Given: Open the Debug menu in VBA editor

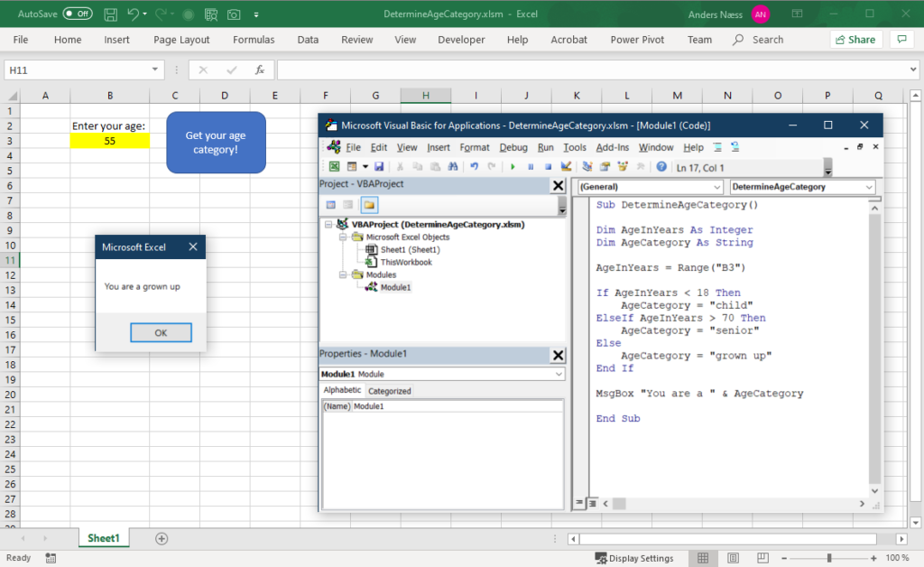Looking at the screenshot, I should 513,147.
